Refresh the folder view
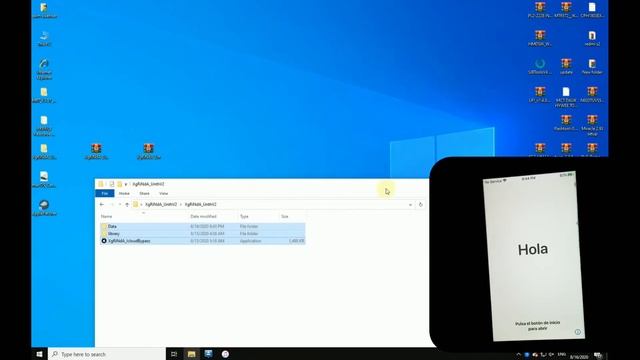This screenshot has height=360, width=640. tap(420, 205)
